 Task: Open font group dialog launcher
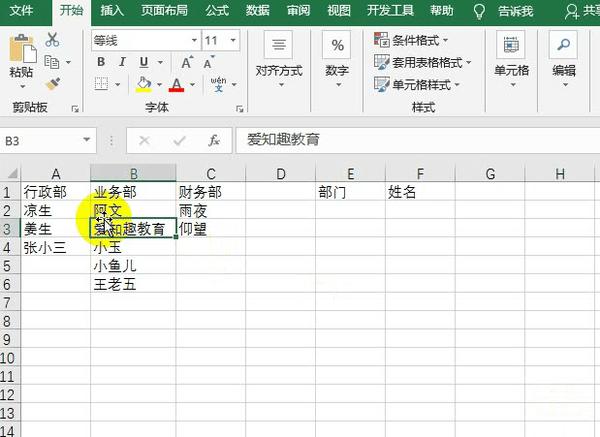click(x=240, y=109)
